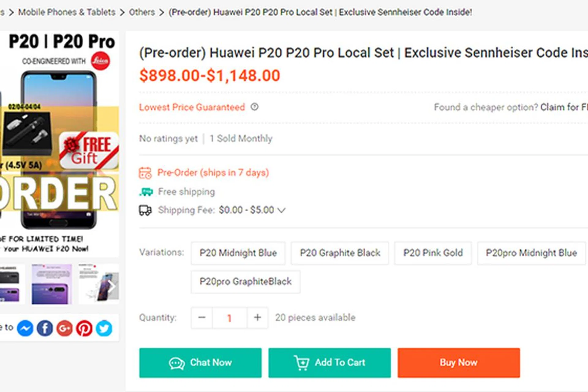The image size is (588, 392).
Task: Click the shipping truck icon
Action: [145, 210]
